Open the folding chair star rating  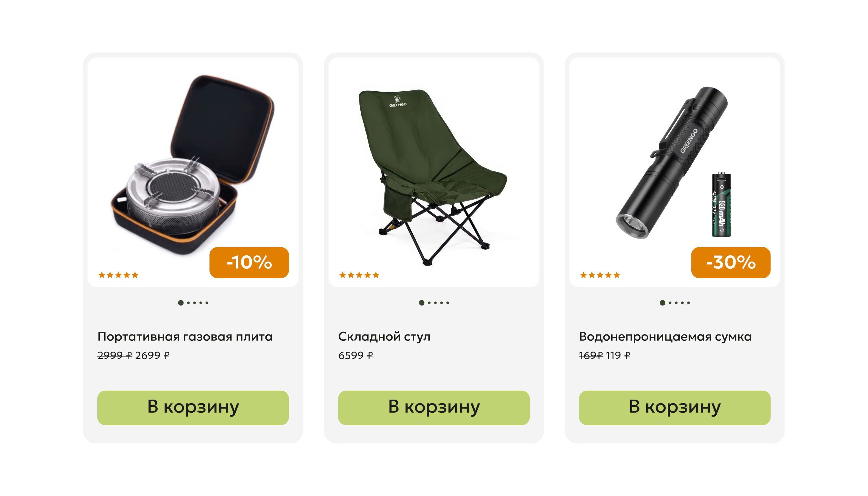pyautogui.click(x=359, y=275)
